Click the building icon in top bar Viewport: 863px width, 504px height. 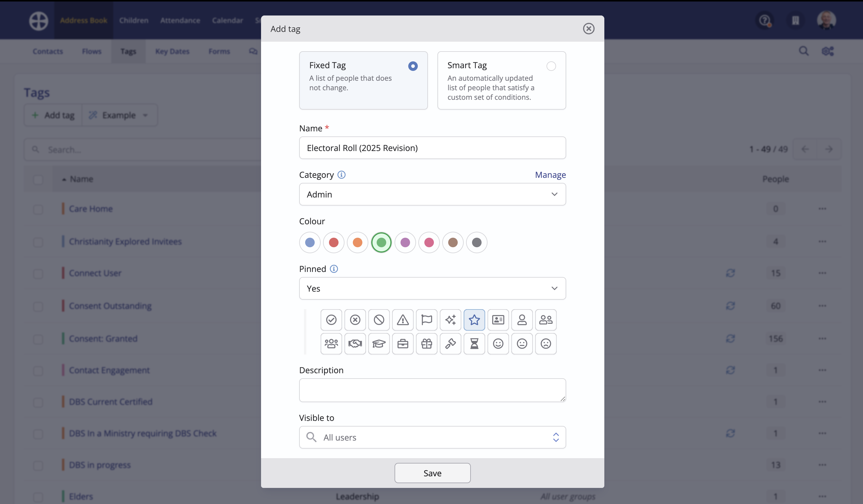tap(796, 20)
